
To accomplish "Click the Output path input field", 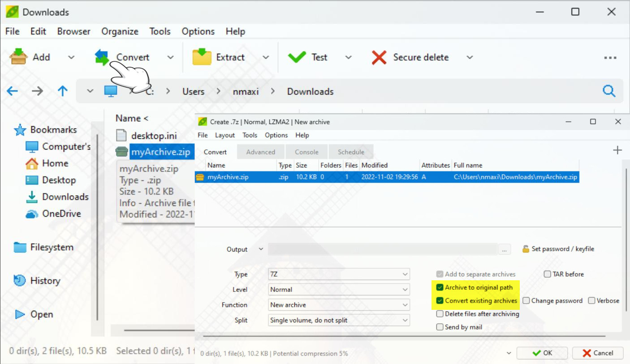I will [382, 249].
